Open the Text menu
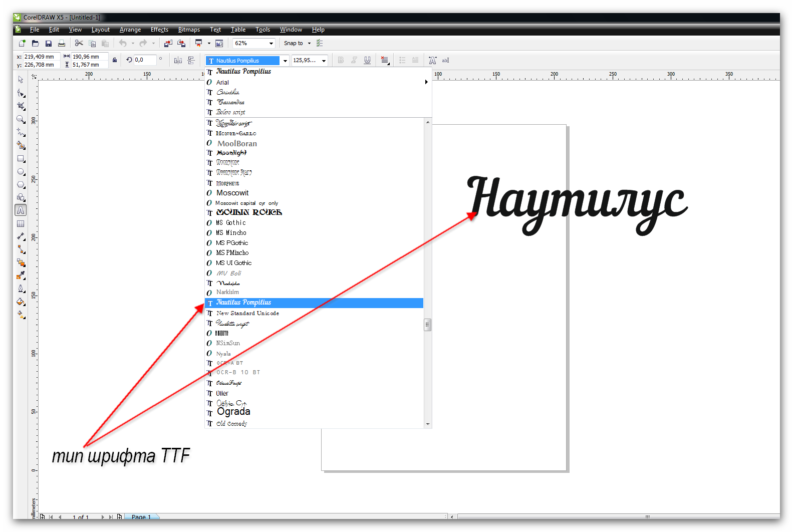Viewport: 793px width, 532px height. coord(215,30)
